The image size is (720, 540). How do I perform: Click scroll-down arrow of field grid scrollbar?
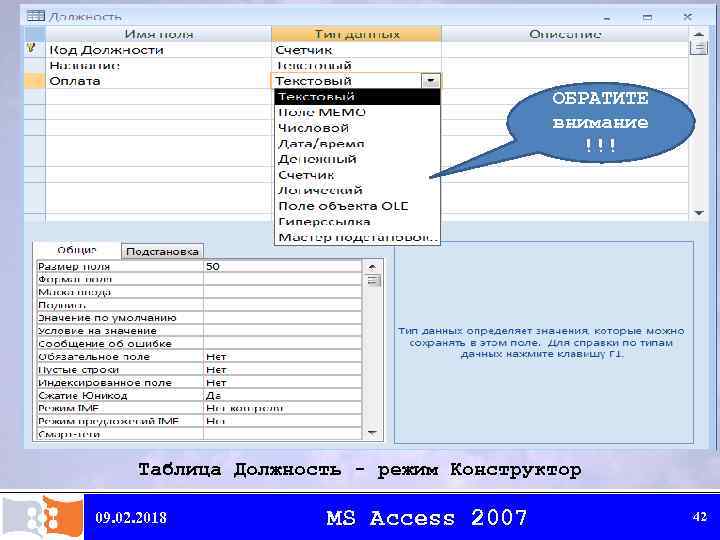pos(699,213)
